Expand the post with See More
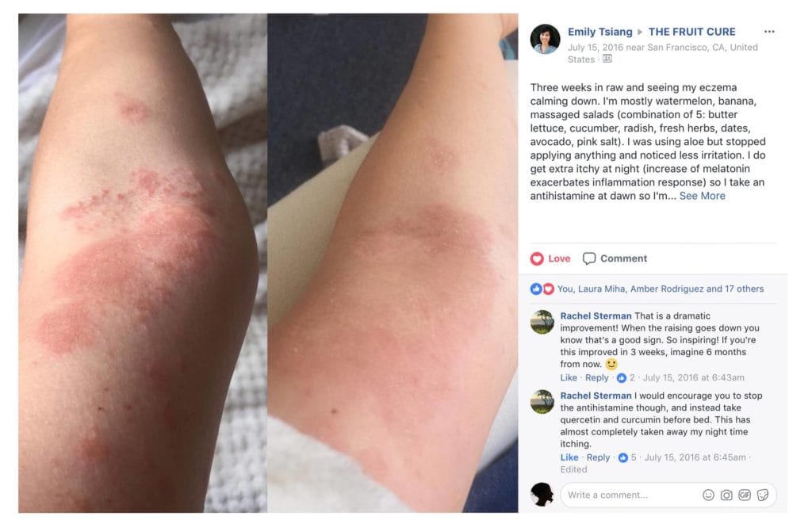The height and width of the screenshot is (524, 812). coord(702,196)
